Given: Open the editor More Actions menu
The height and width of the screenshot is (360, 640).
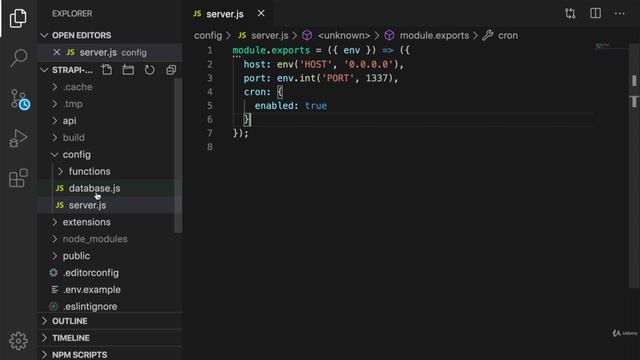Looking at the screenshot, I should click(x=620, y=13).
